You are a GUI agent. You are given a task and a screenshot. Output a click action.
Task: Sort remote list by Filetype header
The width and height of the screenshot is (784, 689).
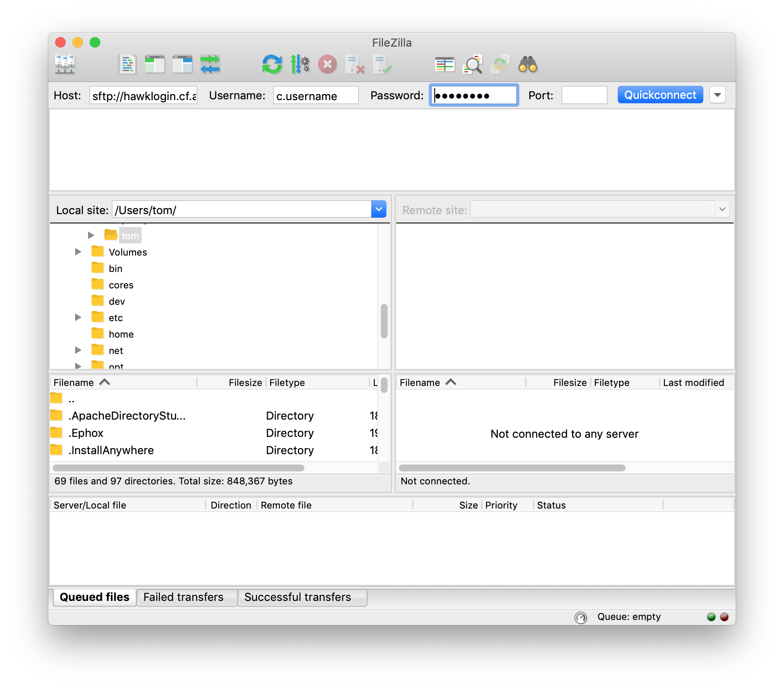[x=625, y=382]
